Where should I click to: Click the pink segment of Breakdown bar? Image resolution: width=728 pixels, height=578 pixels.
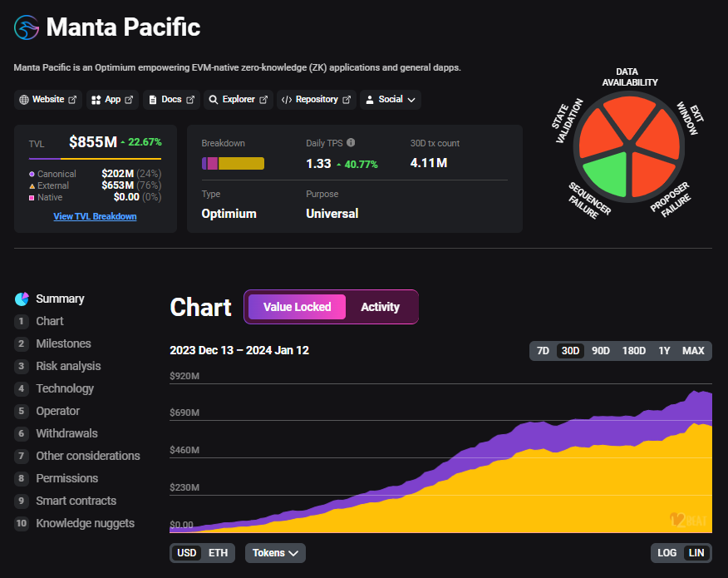tap(213, 164)
